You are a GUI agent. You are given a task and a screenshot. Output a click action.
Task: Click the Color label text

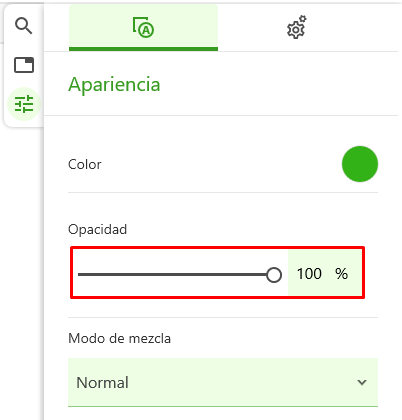point(85,164)
